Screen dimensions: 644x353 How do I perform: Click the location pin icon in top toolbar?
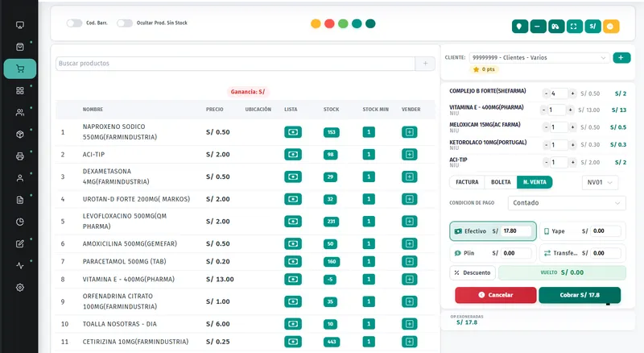[519, 27]
